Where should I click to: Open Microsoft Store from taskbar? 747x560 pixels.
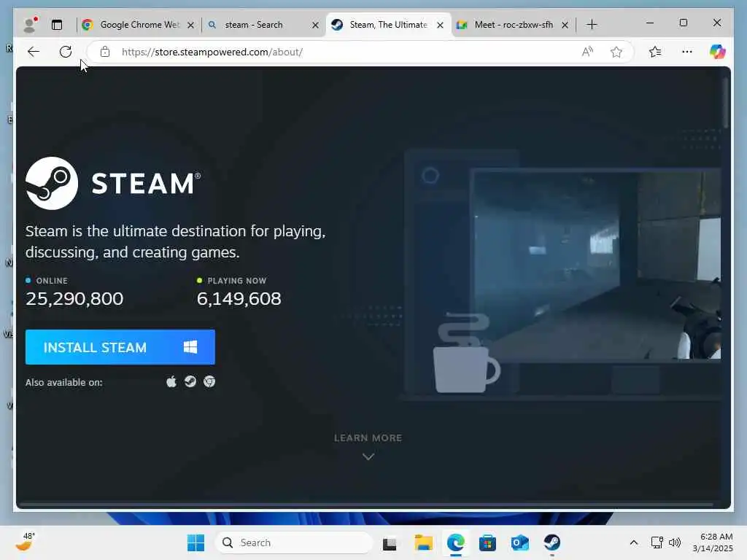coord(487,542)
